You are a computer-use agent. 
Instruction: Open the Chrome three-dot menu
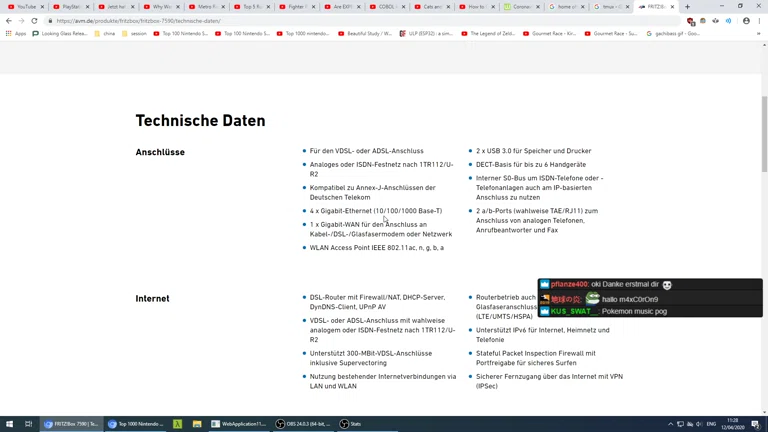pyautogui.click(x=759, y=21)
